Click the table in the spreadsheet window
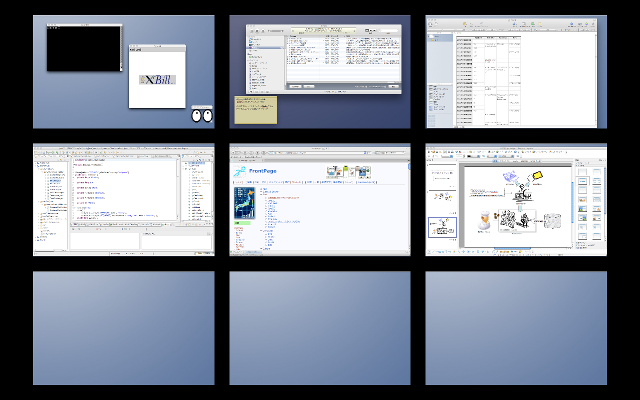The width and height of the screenshot is (640, 400). click(x=488, y=80)
